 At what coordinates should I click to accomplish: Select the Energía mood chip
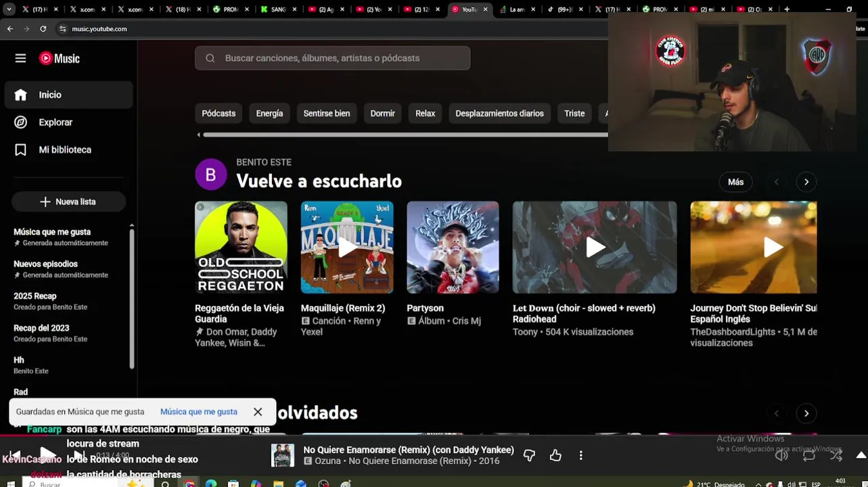click(x=269, y=114)
